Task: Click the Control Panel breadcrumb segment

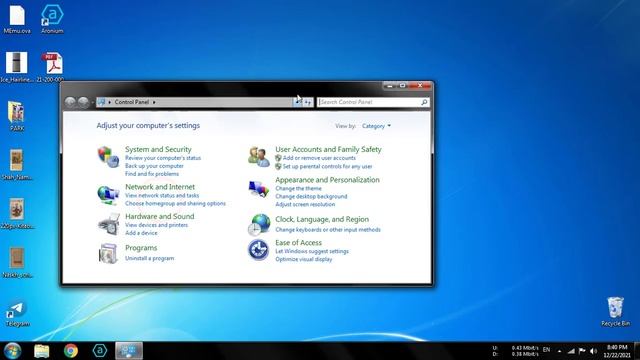Action: tap(131, 102)
